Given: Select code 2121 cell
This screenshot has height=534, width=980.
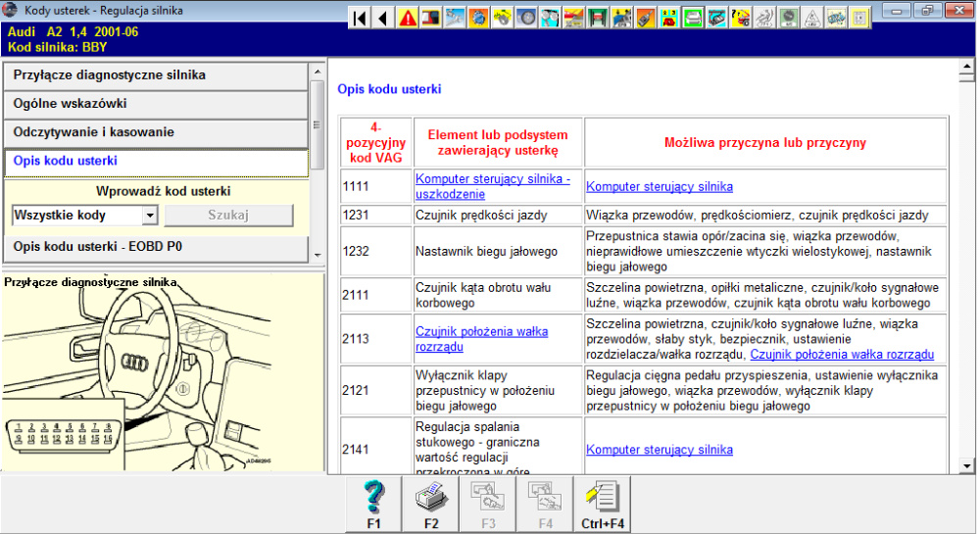Looking at the screenshot, I should 375,390.
